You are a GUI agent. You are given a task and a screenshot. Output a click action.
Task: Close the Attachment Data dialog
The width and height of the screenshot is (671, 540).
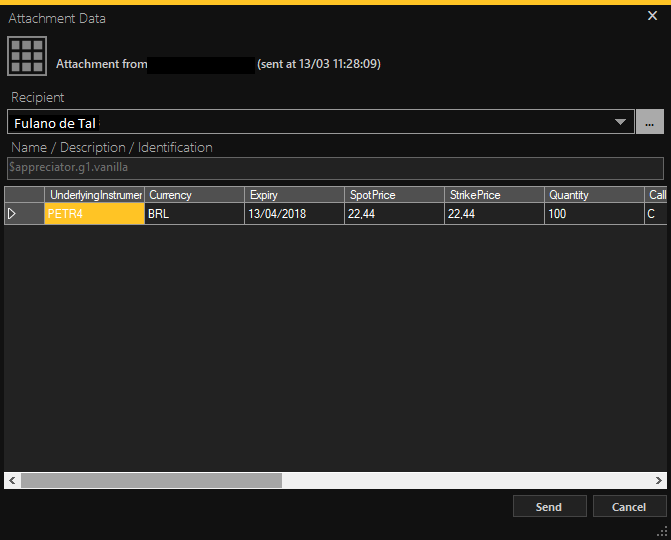[x=653, y=16]
